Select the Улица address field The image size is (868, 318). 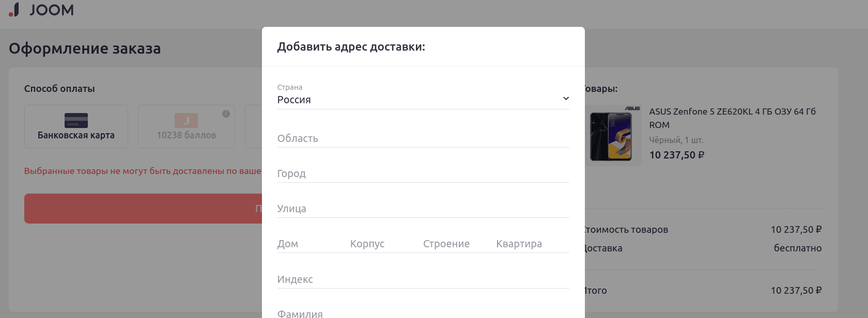[423, 209]
